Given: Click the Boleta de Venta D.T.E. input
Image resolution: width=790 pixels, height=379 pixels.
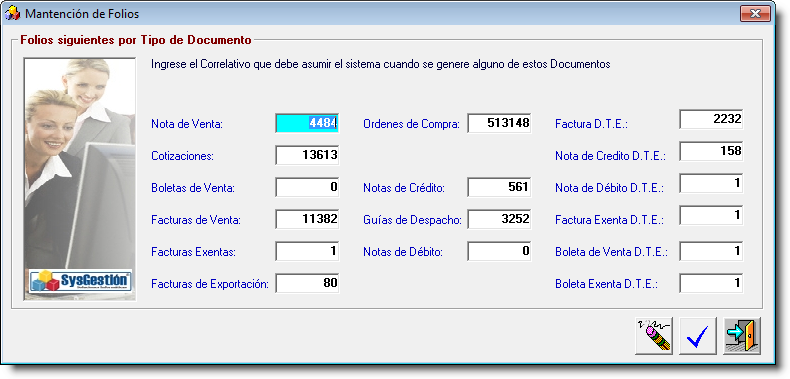Looking at the screenshot, I should 711,251.
